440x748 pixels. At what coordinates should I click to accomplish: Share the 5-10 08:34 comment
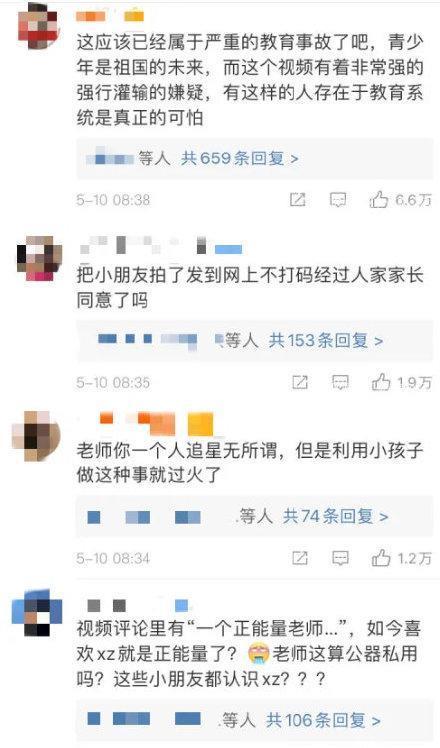[x=299, y=558]
